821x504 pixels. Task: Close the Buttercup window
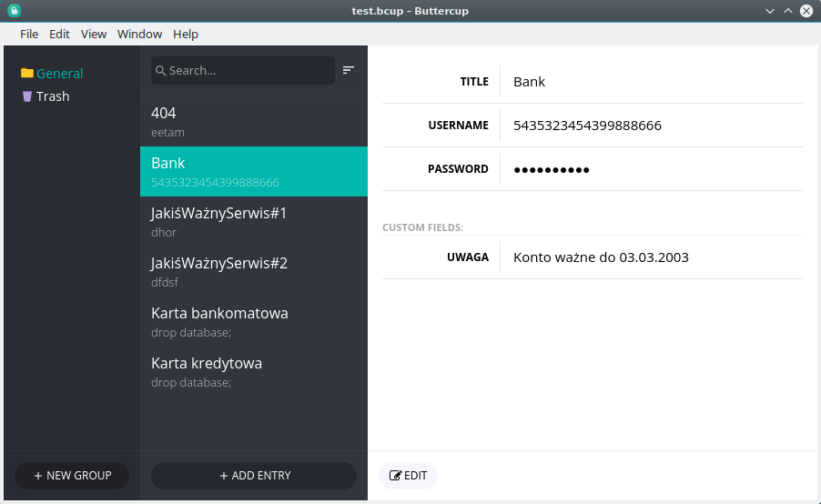(806, 11)
